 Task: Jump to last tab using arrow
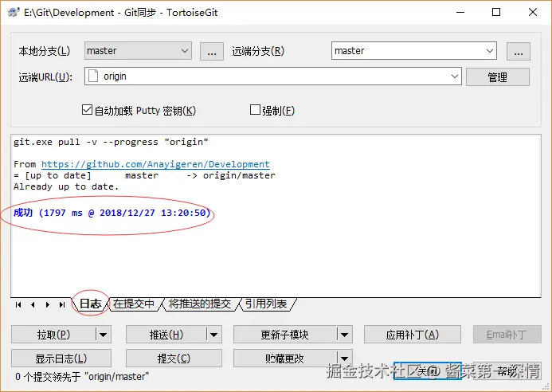point(62,304)
